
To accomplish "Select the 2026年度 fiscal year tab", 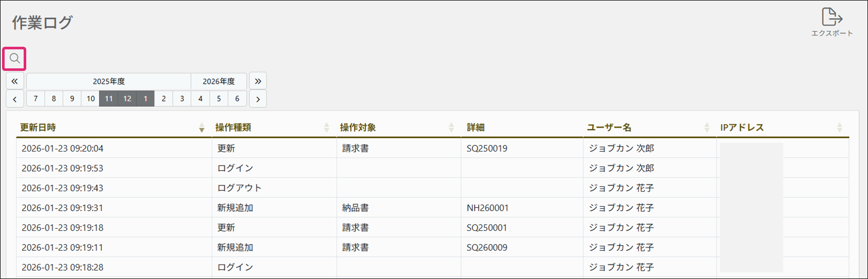I will click(x=219, y=81).
